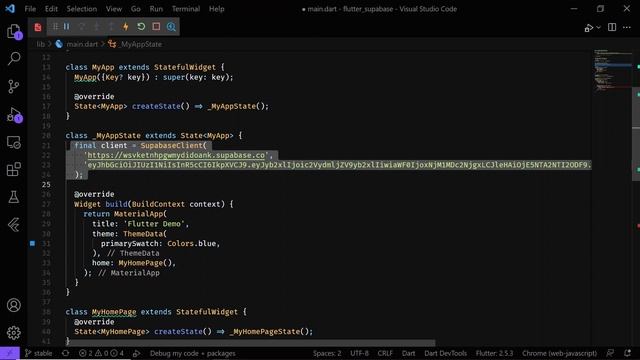Pause the debug session

point(67,27)
